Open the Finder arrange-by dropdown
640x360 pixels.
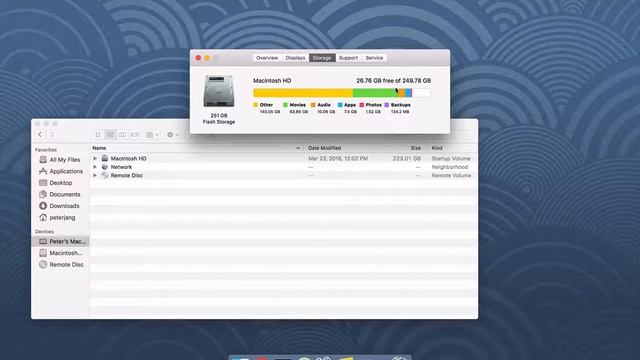tap(152, 135)
